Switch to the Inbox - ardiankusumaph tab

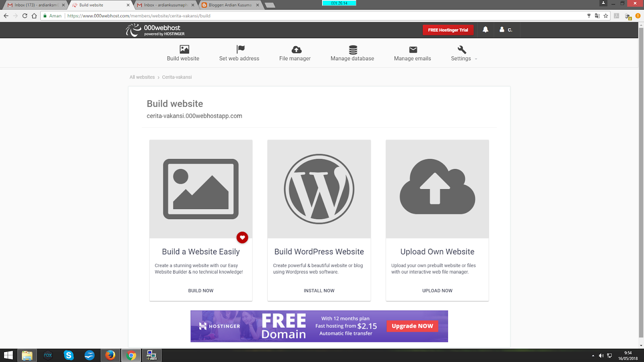[x=166, y=5]
